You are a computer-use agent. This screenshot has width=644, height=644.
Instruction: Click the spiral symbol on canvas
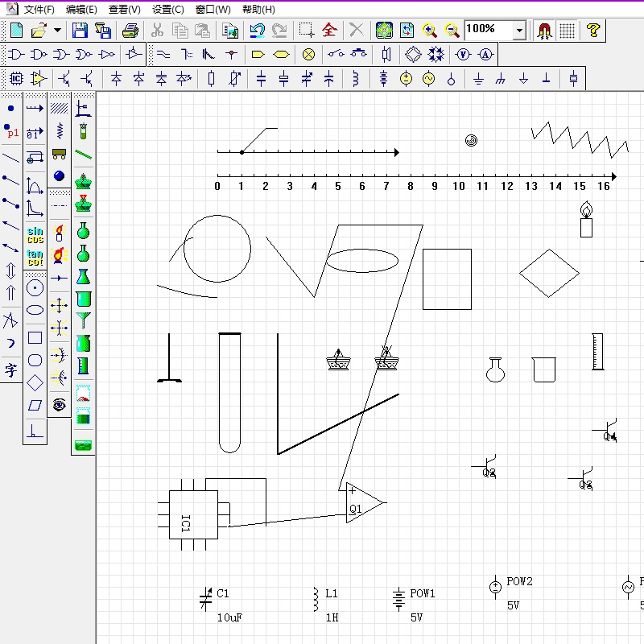click(471, 140)
